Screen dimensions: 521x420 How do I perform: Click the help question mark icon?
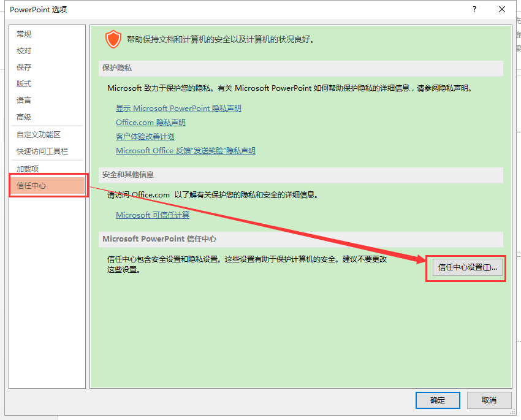[474, 9]
